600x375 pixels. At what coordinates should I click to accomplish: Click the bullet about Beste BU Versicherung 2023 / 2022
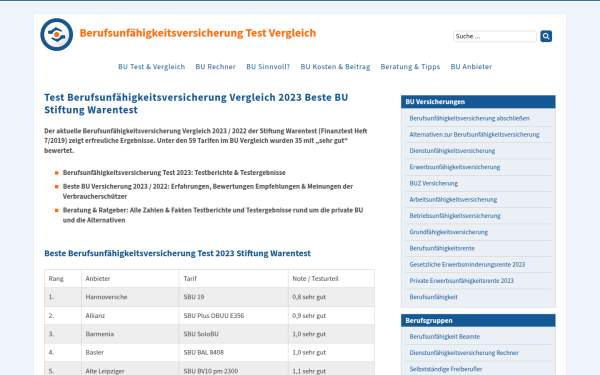[208, 191]
